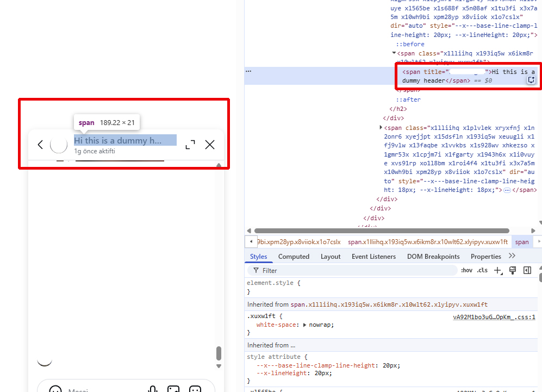Screen dimensions: 542x392
Task: Open the profile avatar in chat header
Action: (x=59, y=145)
